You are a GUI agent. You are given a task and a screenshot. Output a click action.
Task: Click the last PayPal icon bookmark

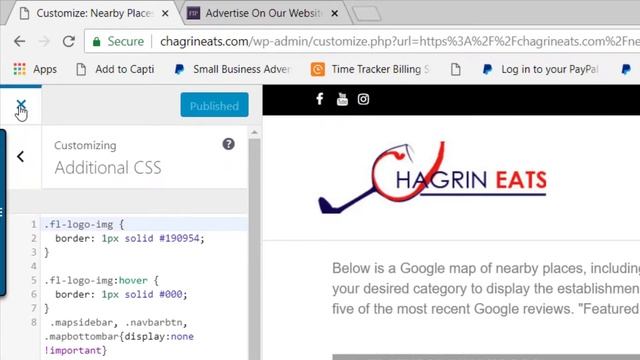(626, 69)
